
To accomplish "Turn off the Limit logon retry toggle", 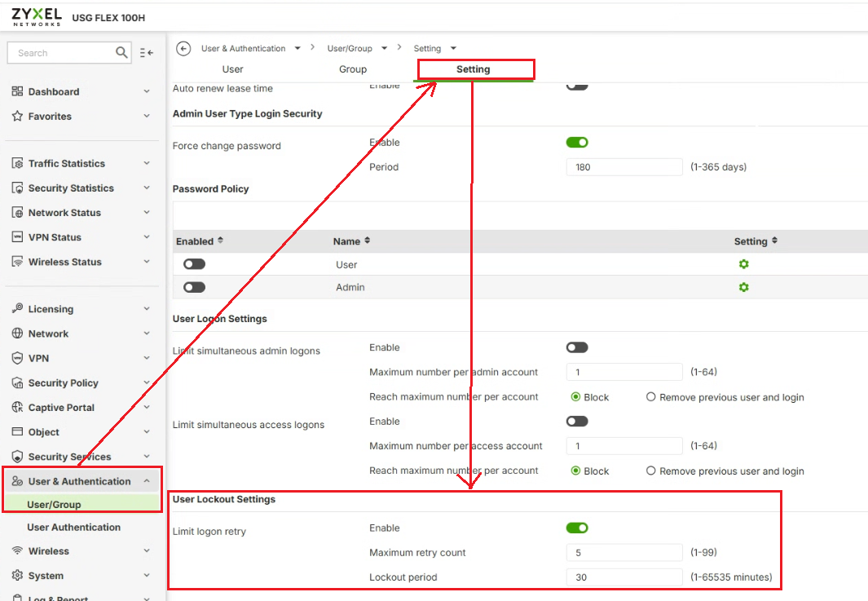I will [x=577, y=528].
